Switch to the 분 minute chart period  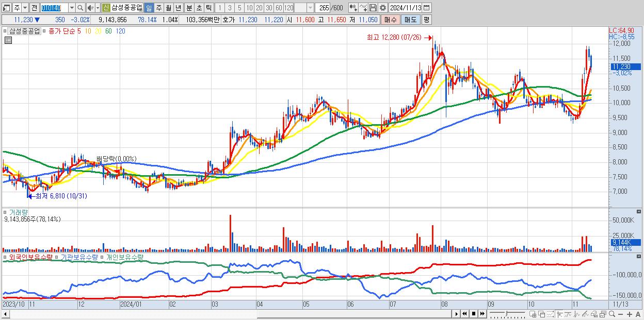(x=189, y=8)
